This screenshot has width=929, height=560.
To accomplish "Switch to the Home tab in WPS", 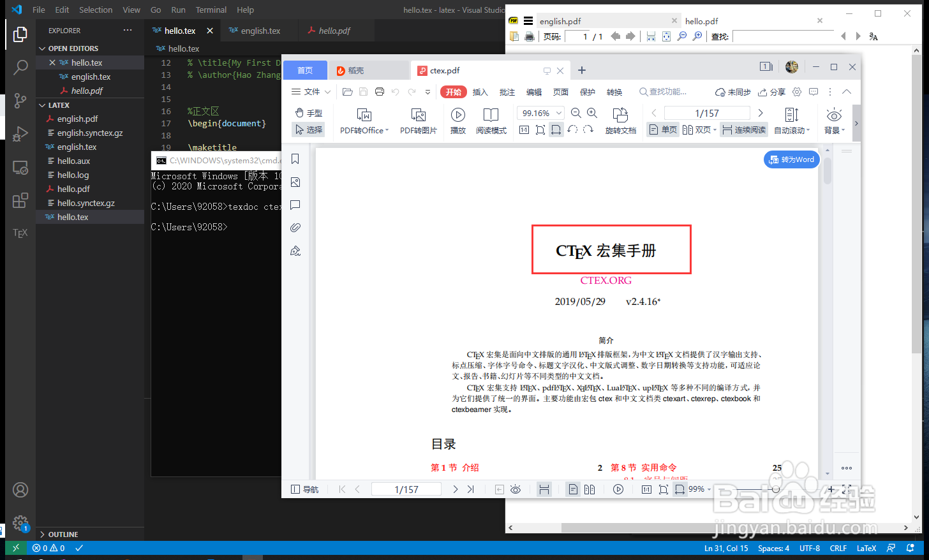I will 305,70.
